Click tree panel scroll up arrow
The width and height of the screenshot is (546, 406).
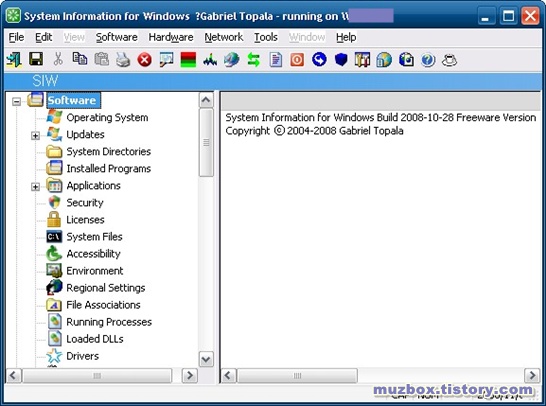pyautogui.click(x=206, y=100)
